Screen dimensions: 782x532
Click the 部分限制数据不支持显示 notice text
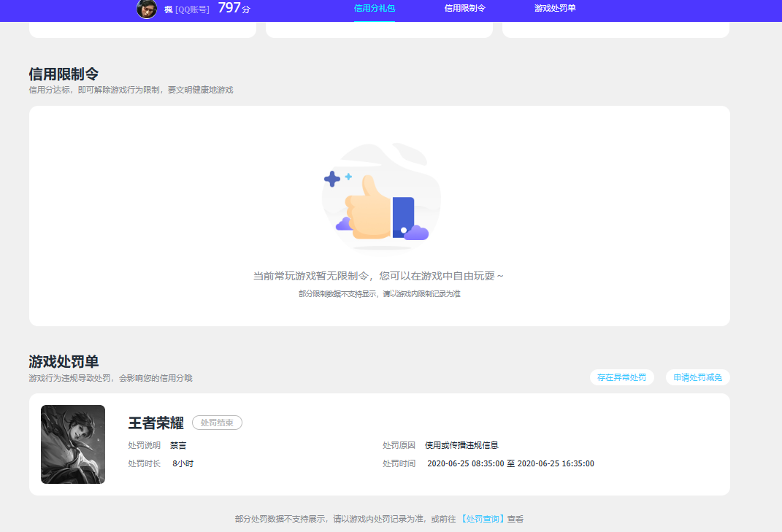(380, 294)
